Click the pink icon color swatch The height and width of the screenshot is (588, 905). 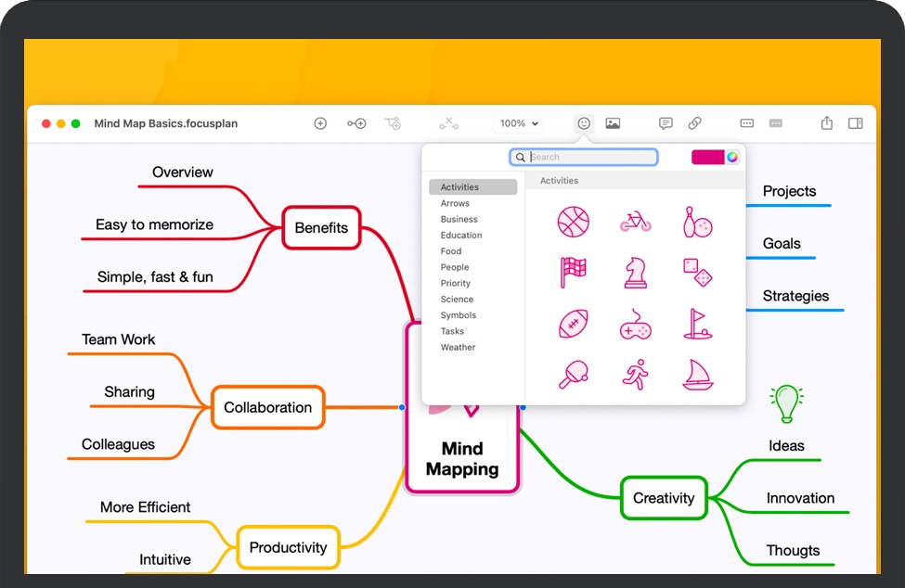707,157
